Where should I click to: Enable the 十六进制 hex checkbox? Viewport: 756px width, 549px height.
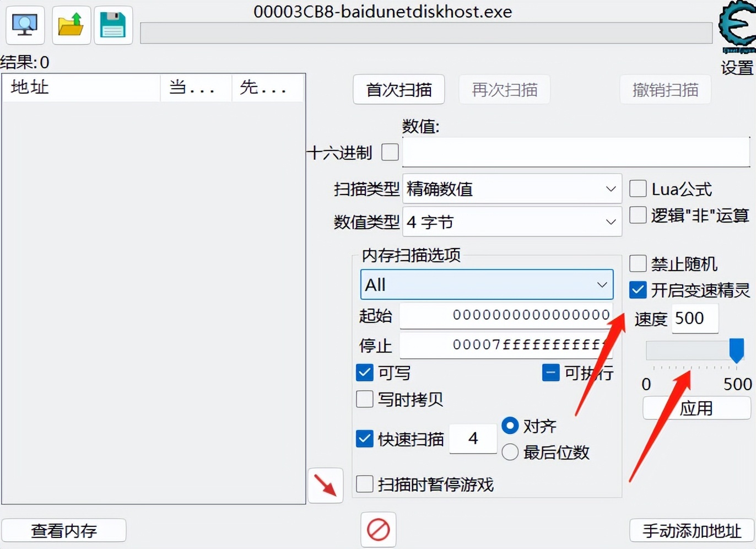(390, 152)
